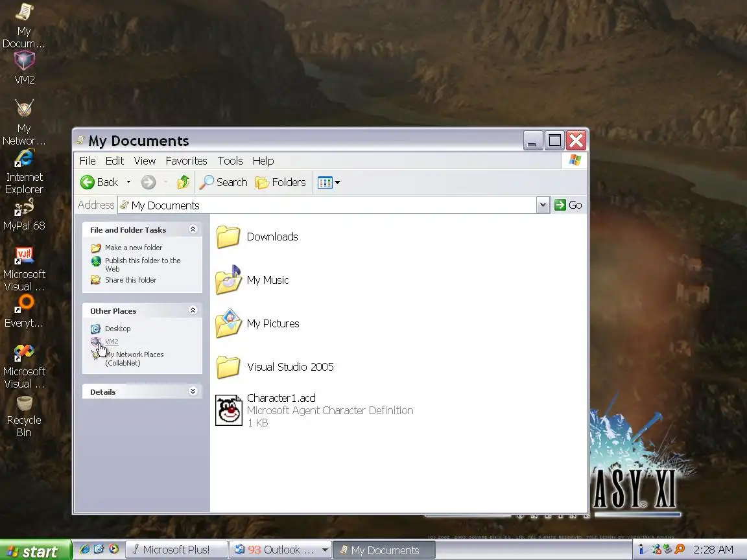This screenshot has width=747, height=560.
Task: Click the Go button
Action: point(568,205)
